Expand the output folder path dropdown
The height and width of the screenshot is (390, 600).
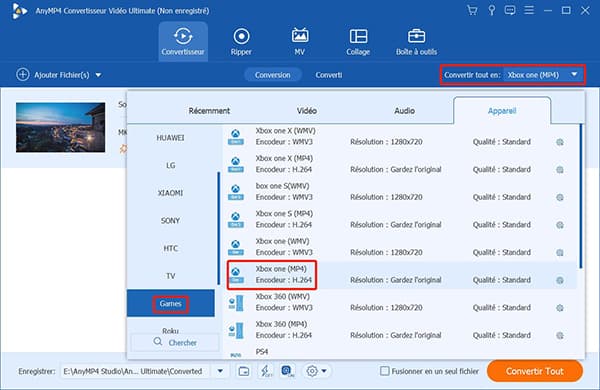coord(220,371)
